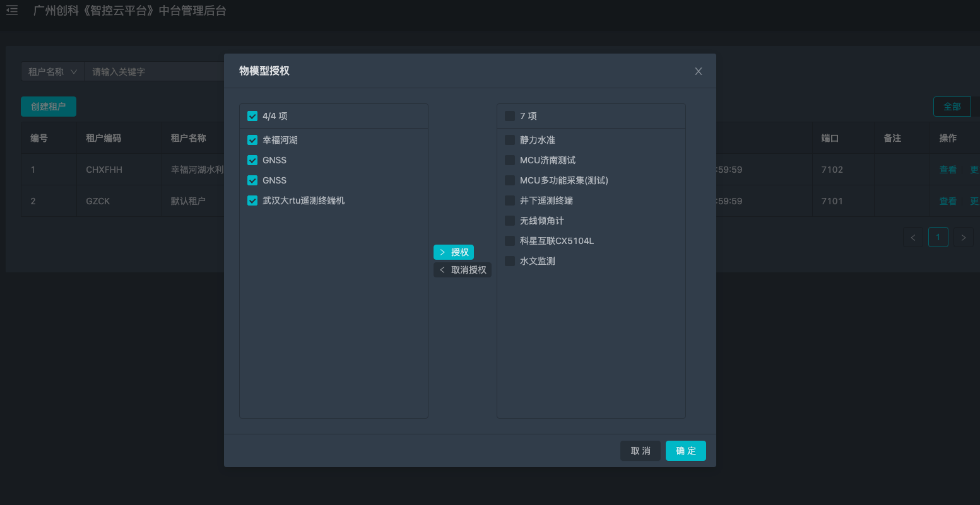Image resolution: width=980 pixels, height=505 pixels.
Task: Close the 物模型授权 dialog via the X icon
Action: click(698, 71)
